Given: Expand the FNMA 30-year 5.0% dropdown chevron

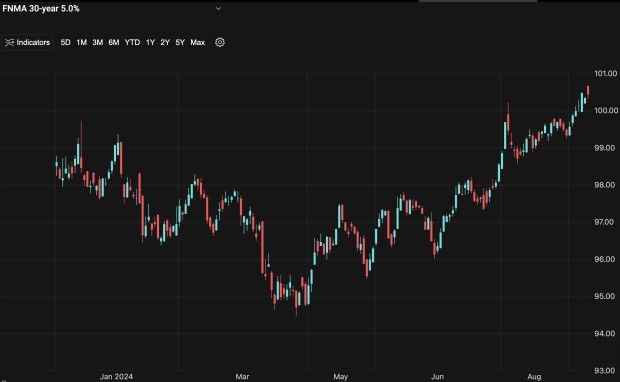Looking at the screenshot, I should [218, 8].
